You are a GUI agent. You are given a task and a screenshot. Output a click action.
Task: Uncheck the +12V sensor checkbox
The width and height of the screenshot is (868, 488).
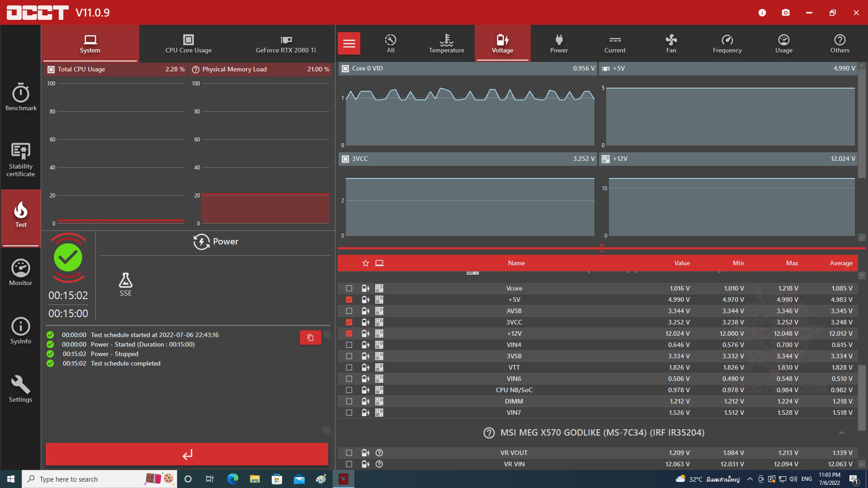coord(349,333)
